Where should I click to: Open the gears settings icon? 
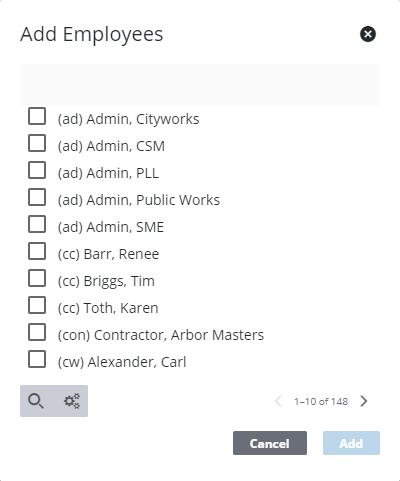[x=72, y=401]
